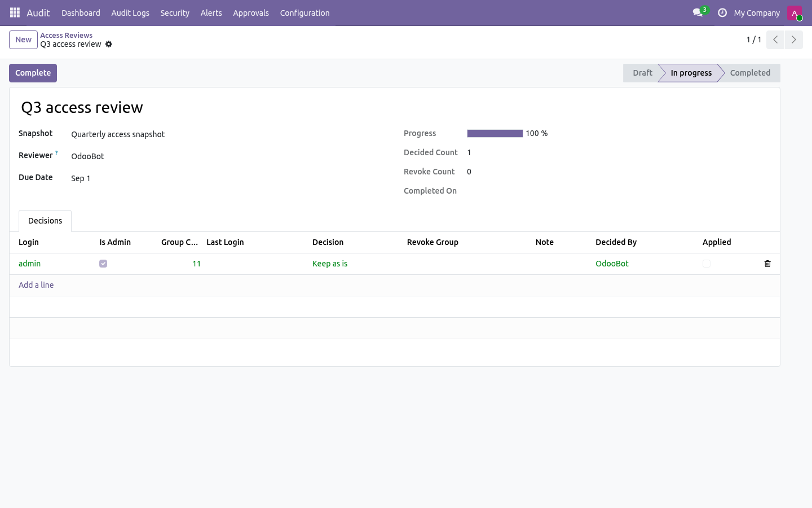Go to next record arrow
This screenshot has height=508, width=812.
(793, 40)
